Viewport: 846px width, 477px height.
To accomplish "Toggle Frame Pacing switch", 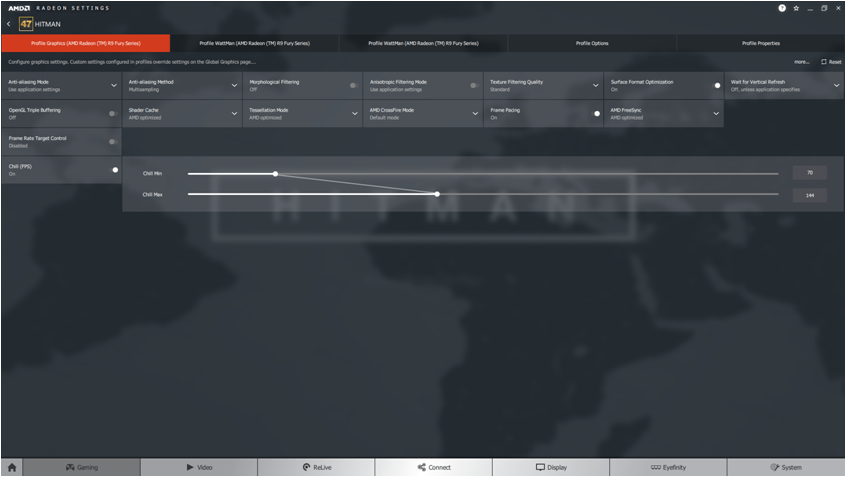I will [595, 113].
